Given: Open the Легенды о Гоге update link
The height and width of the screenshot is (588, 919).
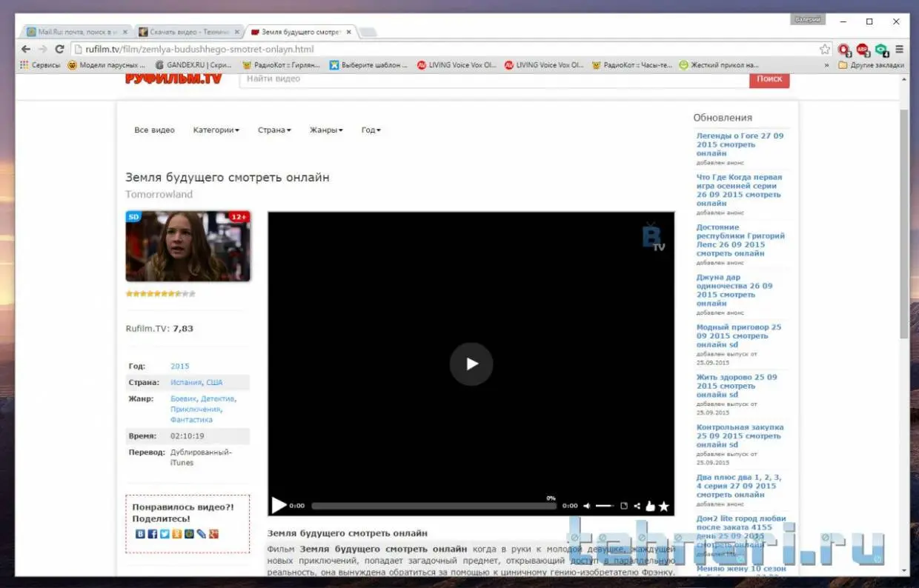Looking at the screenshot, I should point(739,144).
